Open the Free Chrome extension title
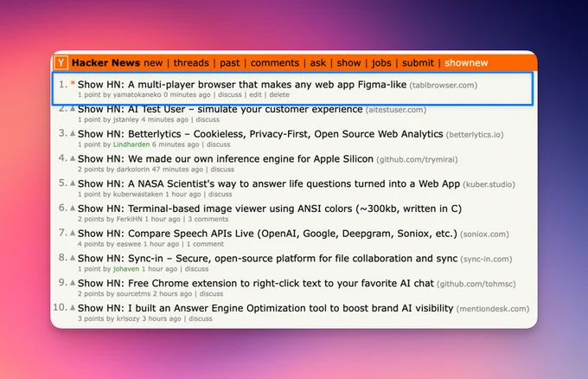Image resolution: width=588 pixels, height=379 pixels. [x=256, y=283]
